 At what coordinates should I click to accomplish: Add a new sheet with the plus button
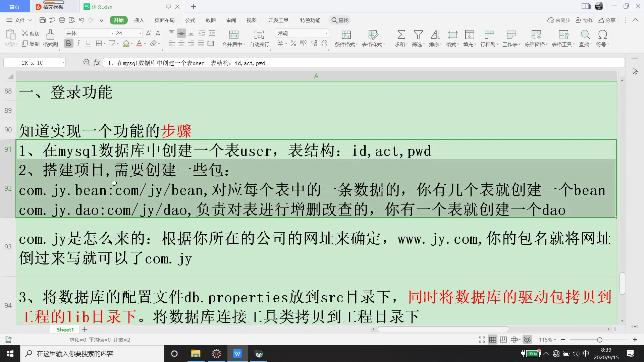point(85,329)
